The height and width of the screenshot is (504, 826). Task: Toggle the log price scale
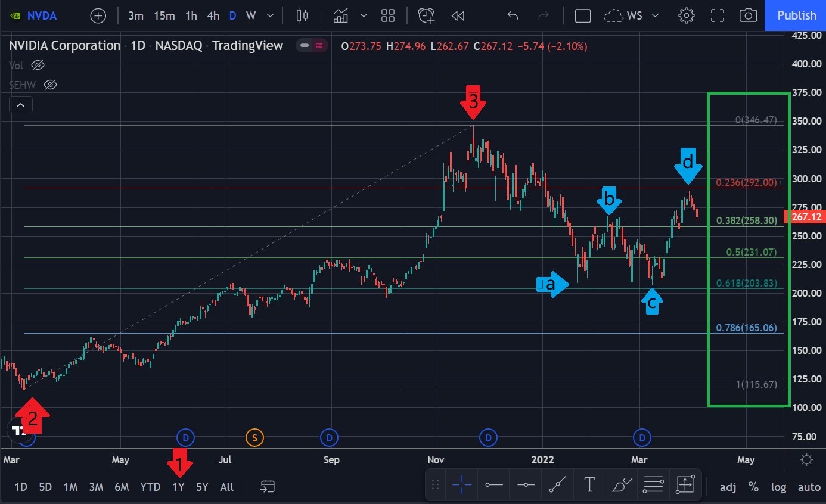point(779,487)
